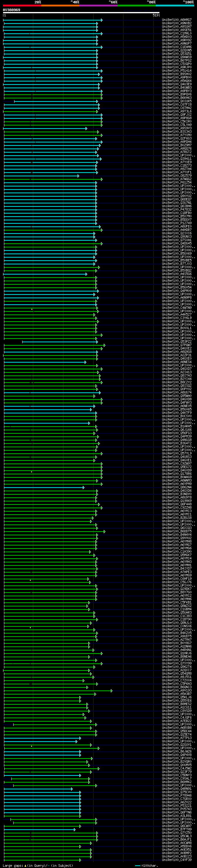Select label UniRef100_Q862N4
Viewport: 197px width, 868px height.
(176, 487)
